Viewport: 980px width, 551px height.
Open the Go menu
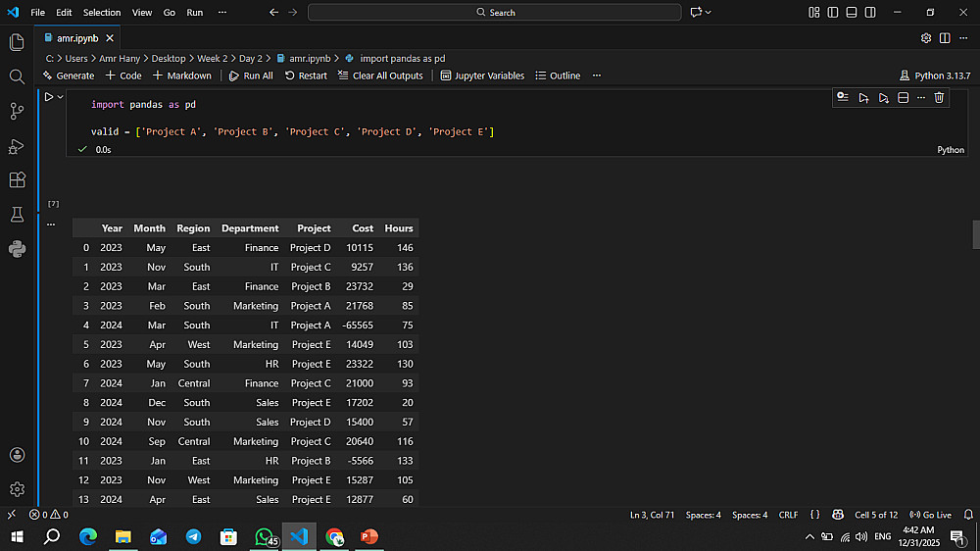[x=170, y=13]
